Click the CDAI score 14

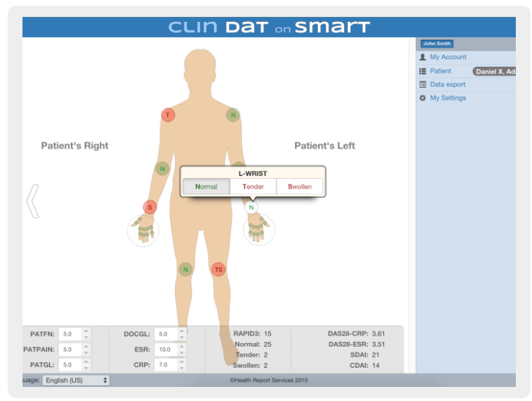375,365
